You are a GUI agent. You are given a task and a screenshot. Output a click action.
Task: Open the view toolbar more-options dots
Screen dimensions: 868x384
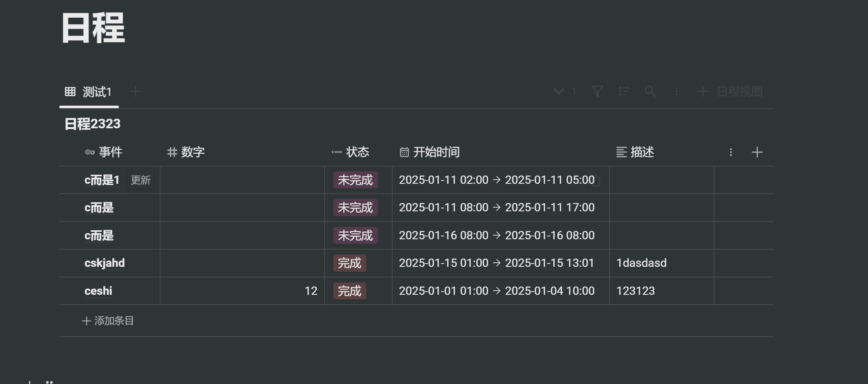[676, 91]
